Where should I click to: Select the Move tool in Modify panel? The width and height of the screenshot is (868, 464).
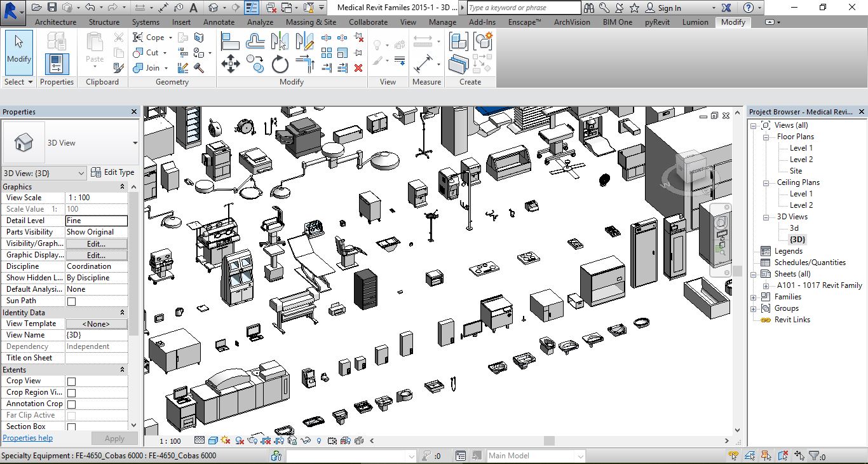pyautogui.click(x=230, y=64)
